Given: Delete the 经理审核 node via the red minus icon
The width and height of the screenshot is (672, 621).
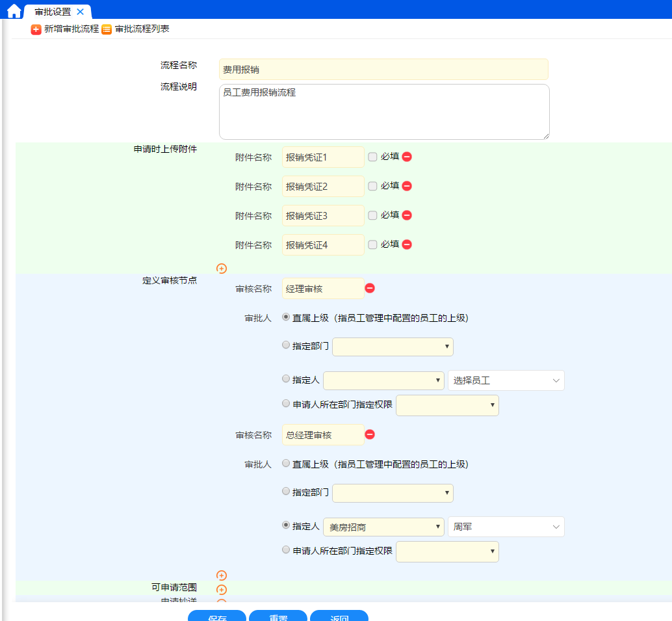Looking at the screenshot, I should [370, 288].
